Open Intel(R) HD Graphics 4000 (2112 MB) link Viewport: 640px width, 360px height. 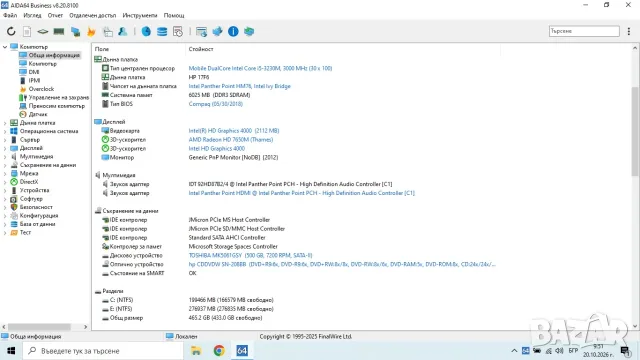click(x=234, y=131)
